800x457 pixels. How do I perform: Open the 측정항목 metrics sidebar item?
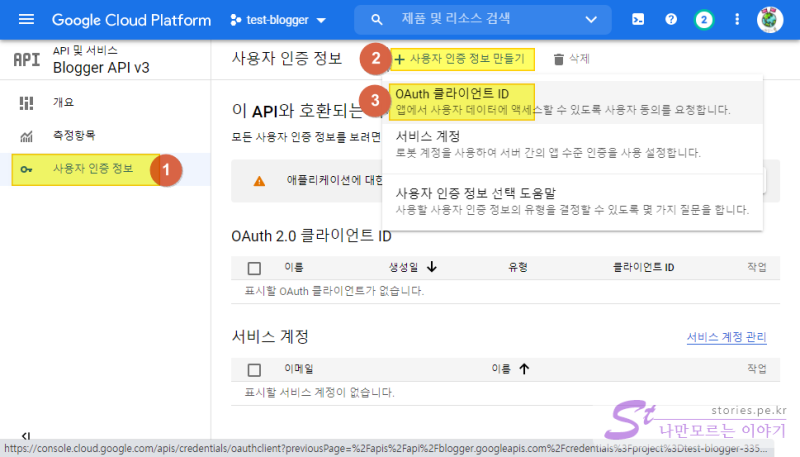(105, 136)
